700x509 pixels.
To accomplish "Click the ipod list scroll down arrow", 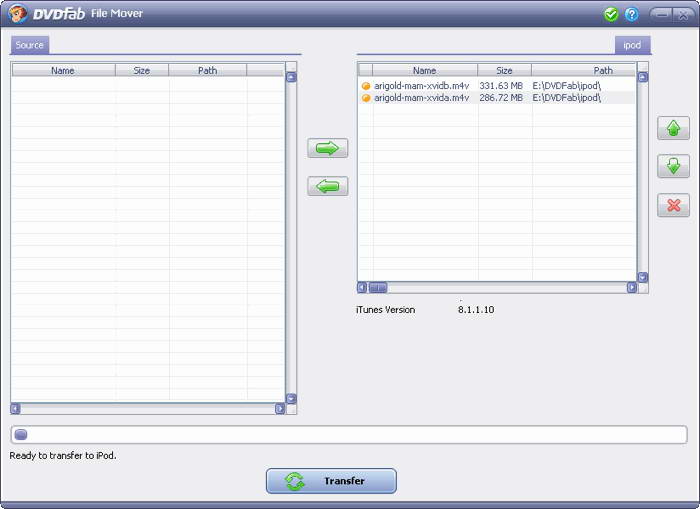I will click(x=643, y=277).
